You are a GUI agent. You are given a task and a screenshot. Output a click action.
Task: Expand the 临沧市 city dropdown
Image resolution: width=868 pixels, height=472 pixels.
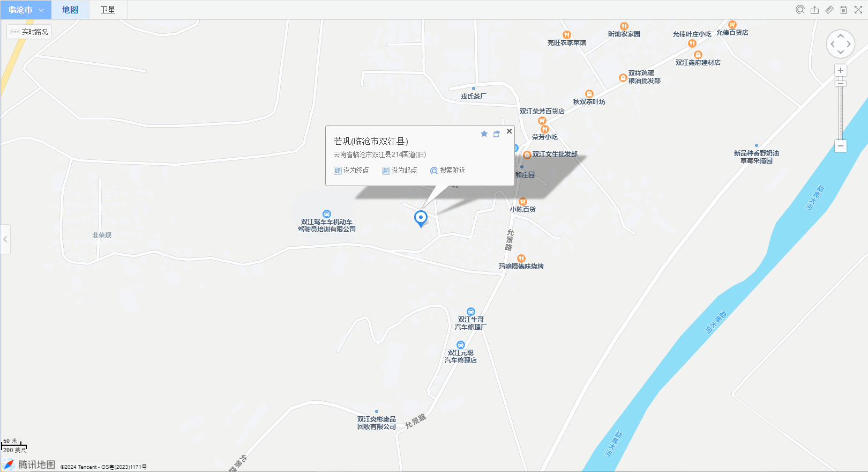[26, 10]
